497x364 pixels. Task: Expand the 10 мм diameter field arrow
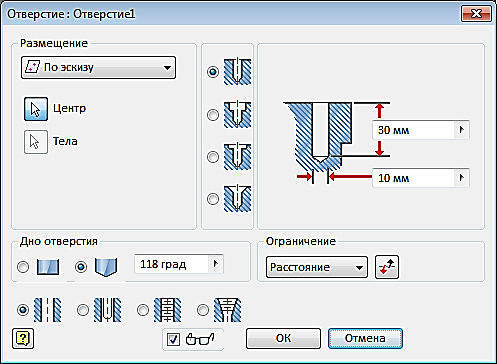coord(462,178)
